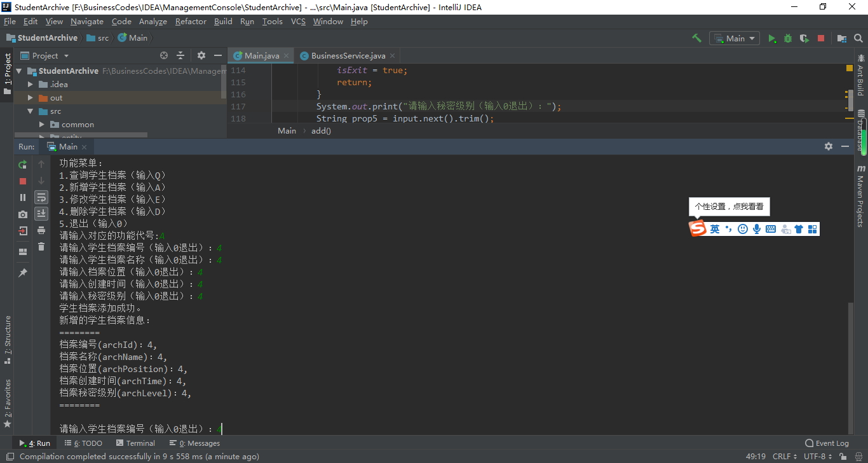868x463 pixels.
Task: Click the Down stack trace arrow
Action: click(41, 181)
